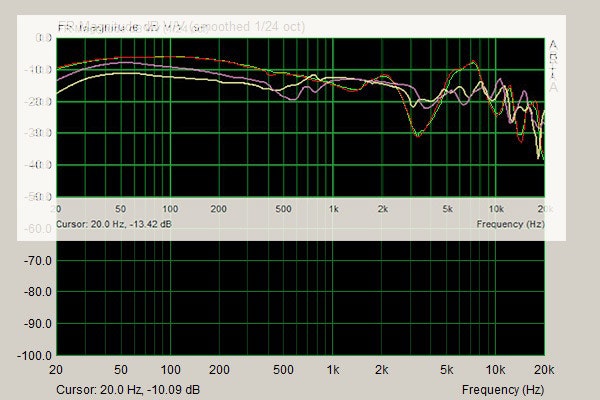This screenshot has height=400, width=600.
Task: Click the ARTA watermark beside the graph
Action: (x=553, y=65)
